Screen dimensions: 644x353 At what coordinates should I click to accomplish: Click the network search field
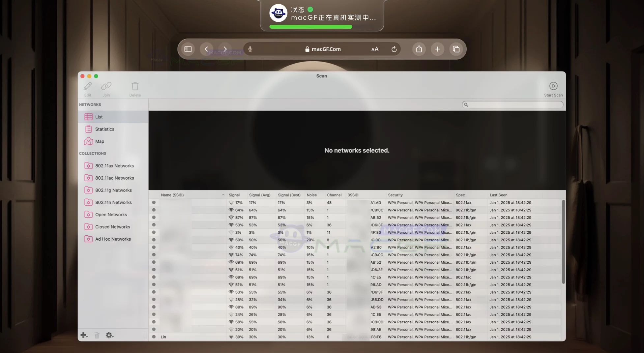[x=512, y=104]
